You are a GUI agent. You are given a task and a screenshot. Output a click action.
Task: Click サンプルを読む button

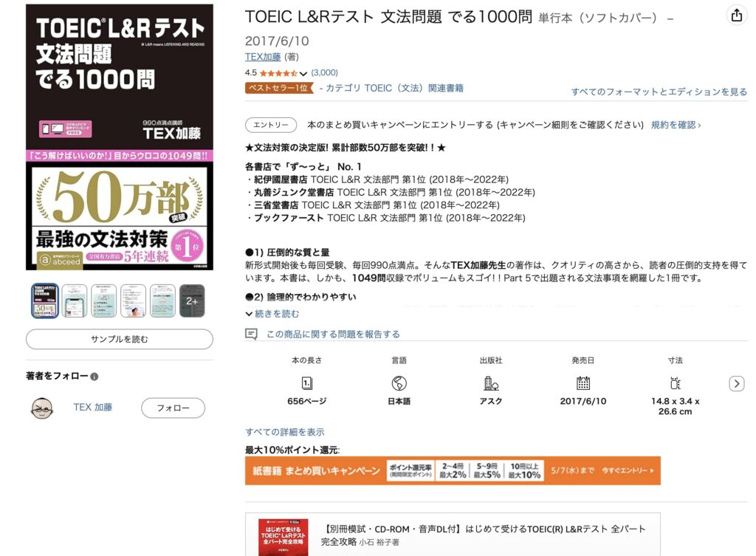tap(120, 339)
